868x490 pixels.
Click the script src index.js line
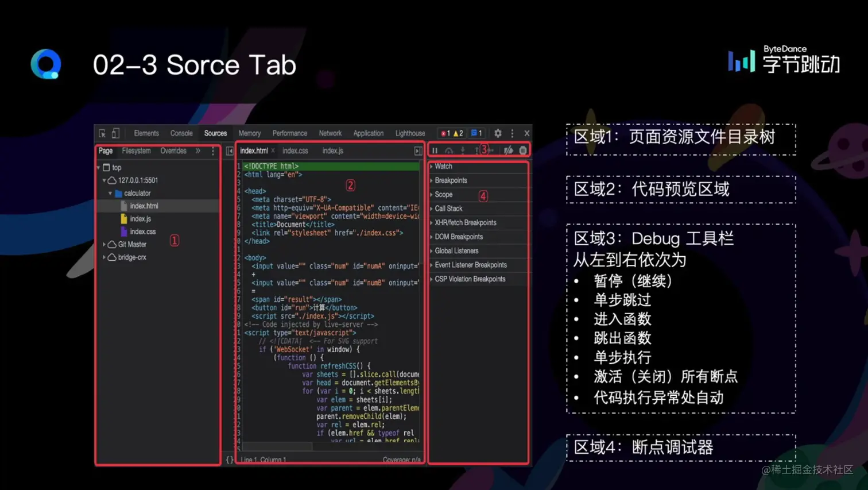313,317
